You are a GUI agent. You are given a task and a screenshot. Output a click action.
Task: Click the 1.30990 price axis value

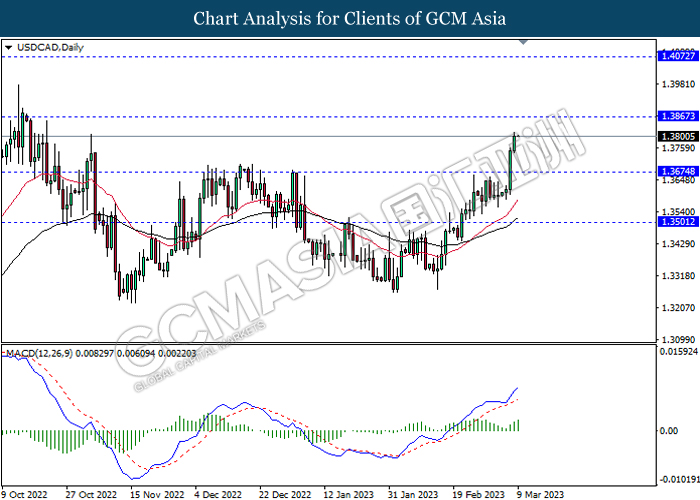point(679,340)
